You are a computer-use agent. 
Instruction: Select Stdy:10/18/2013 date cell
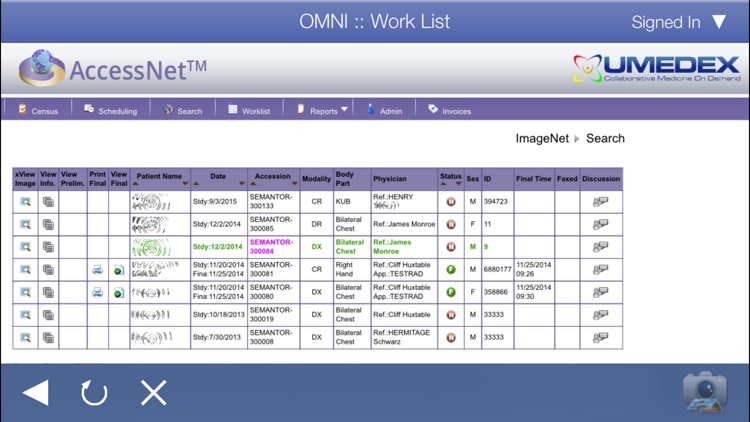click(219, 315)
